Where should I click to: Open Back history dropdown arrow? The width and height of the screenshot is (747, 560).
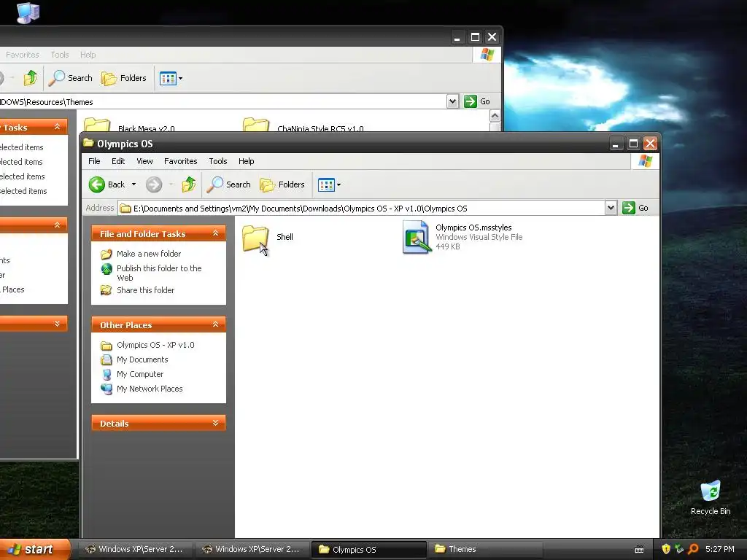[x=134, y=184]
